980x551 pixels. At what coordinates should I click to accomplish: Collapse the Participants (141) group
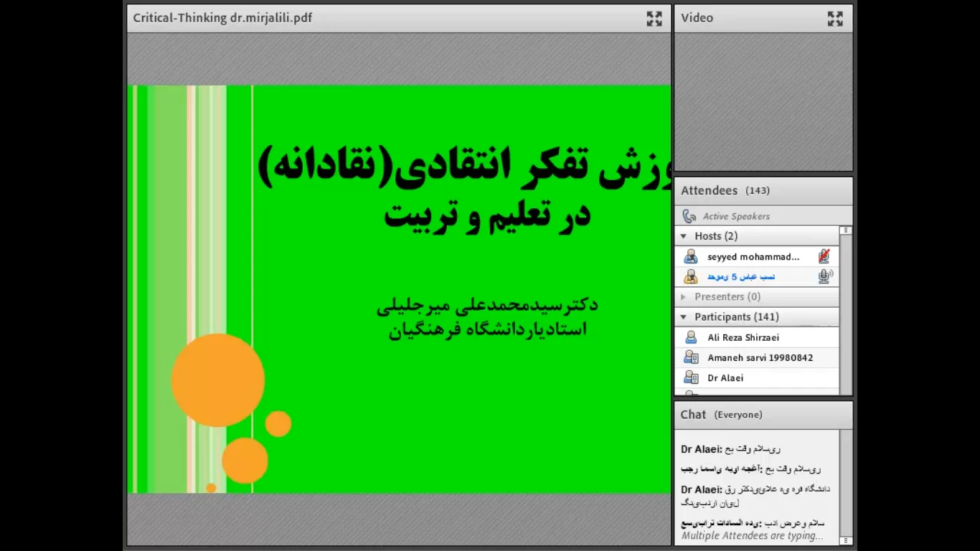click(684, 316)
